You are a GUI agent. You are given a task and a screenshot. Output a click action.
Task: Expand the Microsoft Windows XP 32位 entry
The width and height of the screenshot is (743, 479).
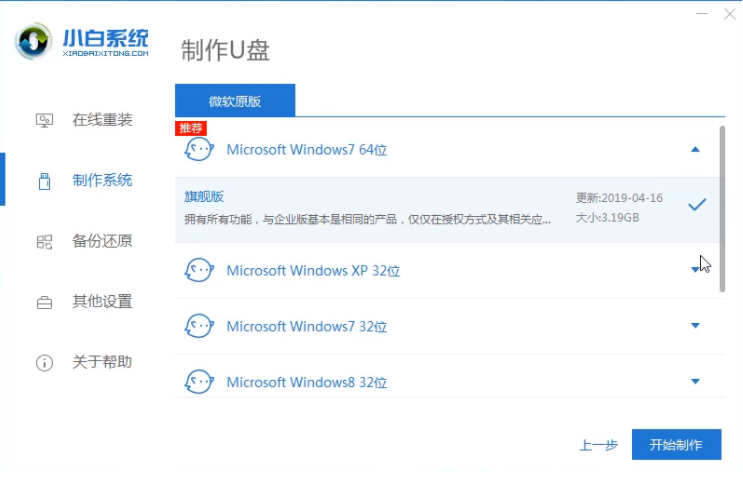695,270
